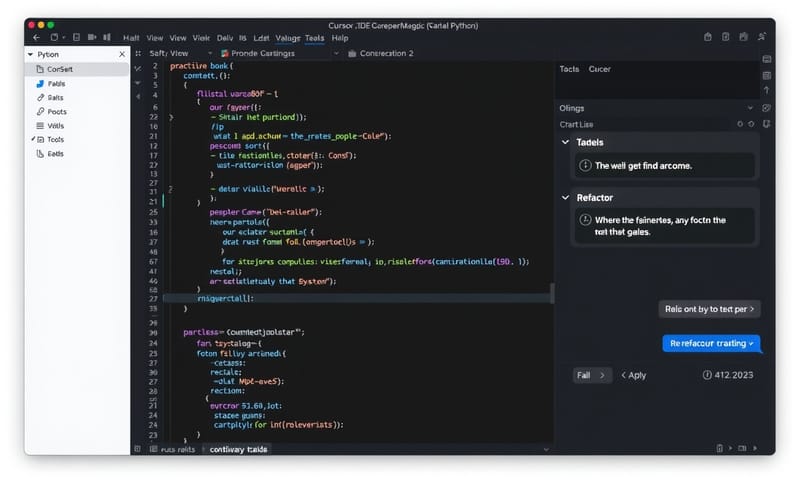This screenshot has height=480, width=800.
Task: Expand the chevron at editor bottom bar
Action: click(546, 449)
